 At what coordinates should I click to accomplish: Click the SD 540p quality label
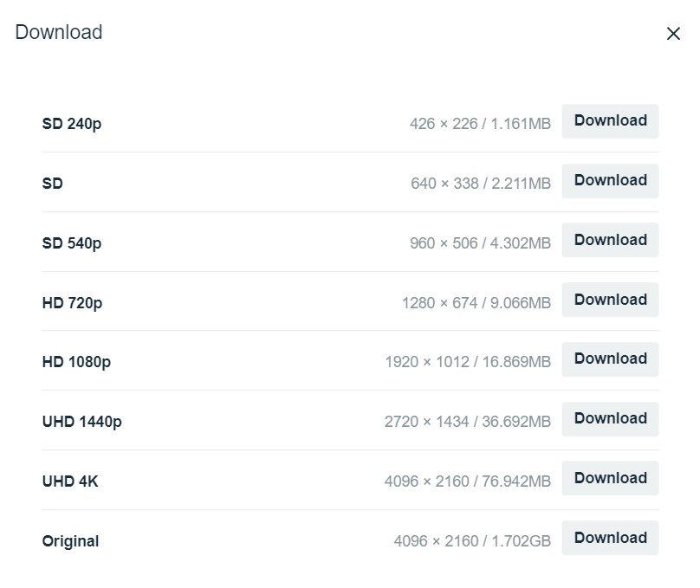(x=72, y=243)
